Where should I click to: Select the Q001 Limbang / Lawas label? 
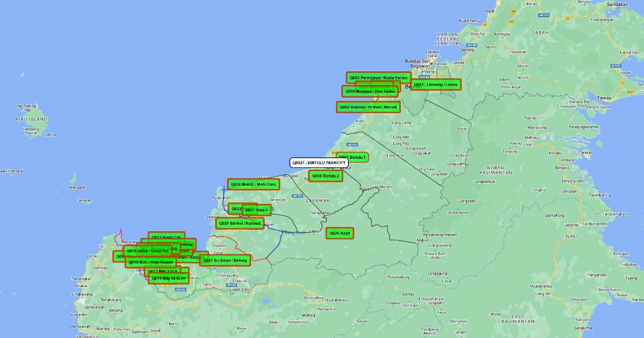[x=435, y=85]
